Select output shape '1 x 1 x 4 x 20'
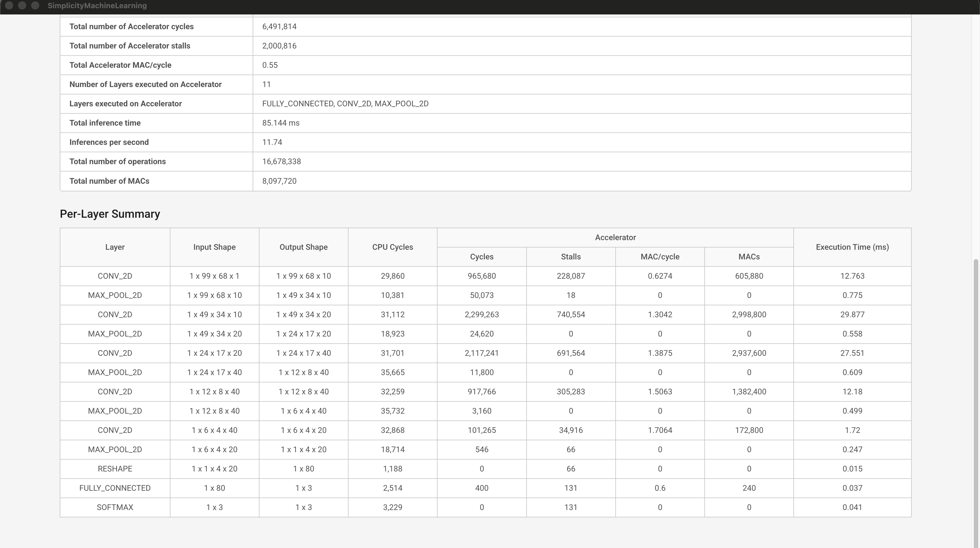This screenshot has width=980, height=548. [304, 450]
